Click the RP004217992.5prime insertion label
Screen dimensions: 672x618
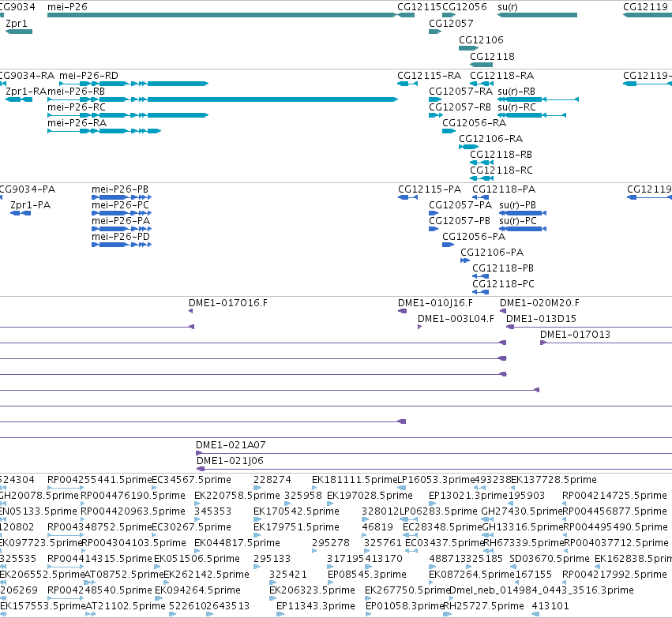click(x=614, y=575)
